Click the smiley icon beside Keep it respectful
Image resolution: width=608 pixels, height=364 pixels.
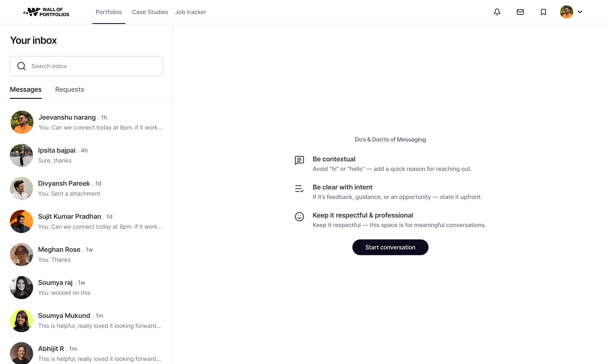(x=299, y=216)
